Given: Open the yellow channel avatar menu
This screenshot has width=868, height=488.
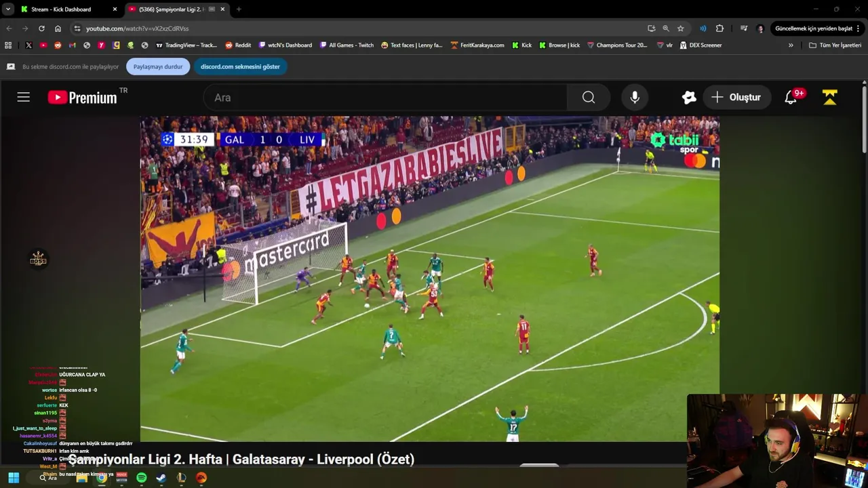Looking at the screenshot, I should [830, 97].
